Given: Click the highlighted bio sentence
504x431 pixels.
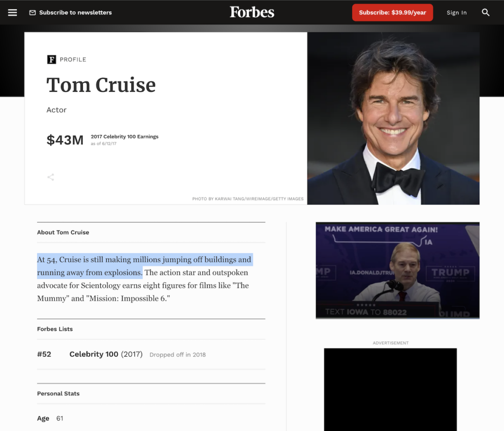Looking at the screenshot, I should [x=144, y=266].
